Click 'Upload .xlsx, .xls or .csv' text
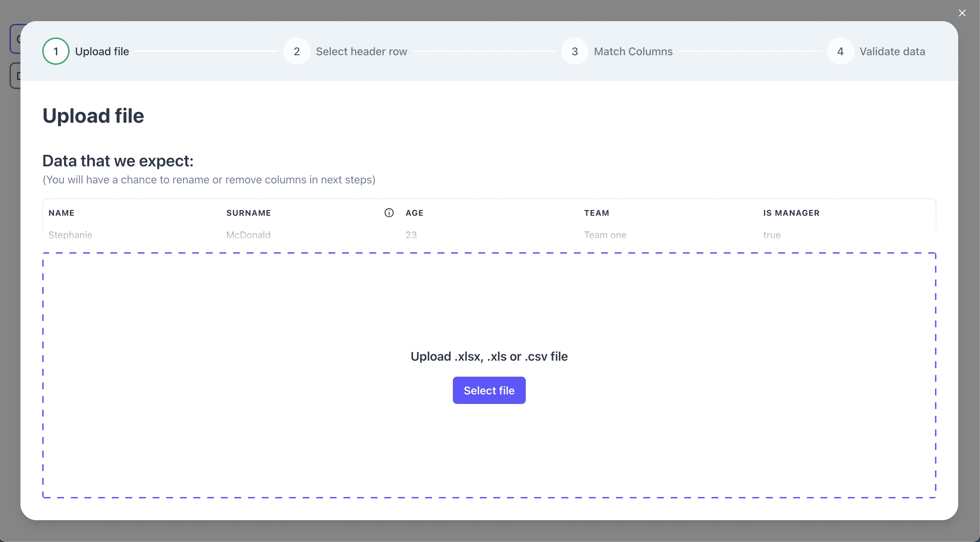 489,356
